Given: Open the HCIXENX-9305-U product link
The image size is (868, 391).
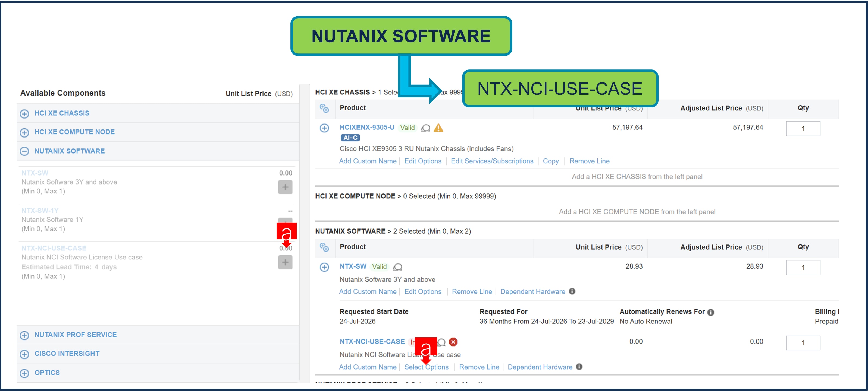Looking at the screenshot, I should (366, 127).
